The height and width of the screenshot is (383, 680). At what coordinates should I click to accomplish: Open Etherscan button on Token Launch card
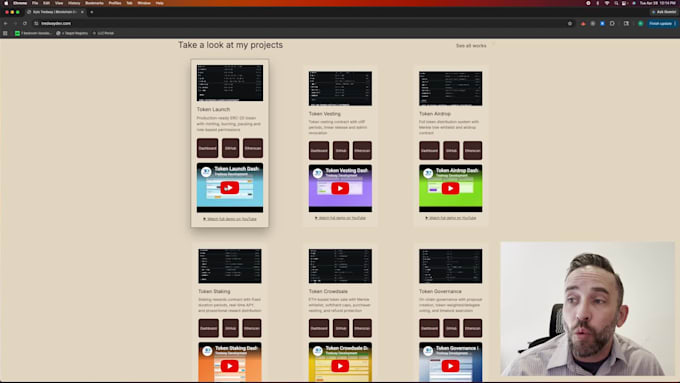pyautogui.click(x=253, y=148)
